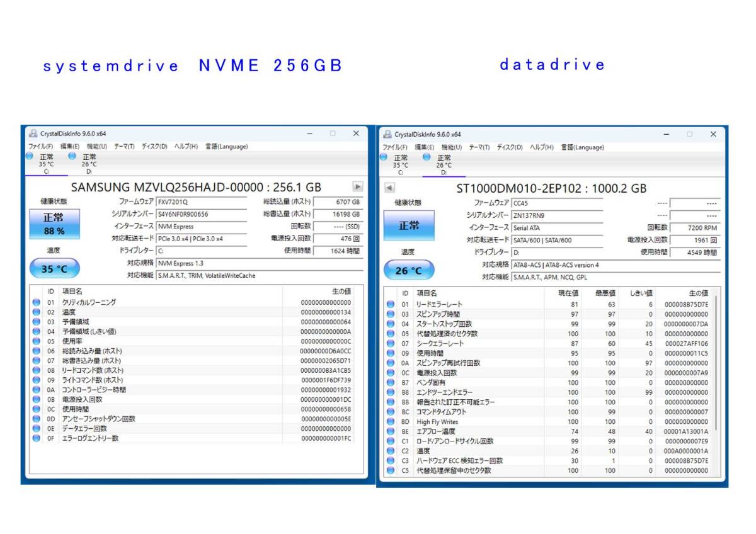The width and height of the screenshot is (756, 534).
Task: Click power-on hours 4549 時間 field
Action: [x=695, y=253]
